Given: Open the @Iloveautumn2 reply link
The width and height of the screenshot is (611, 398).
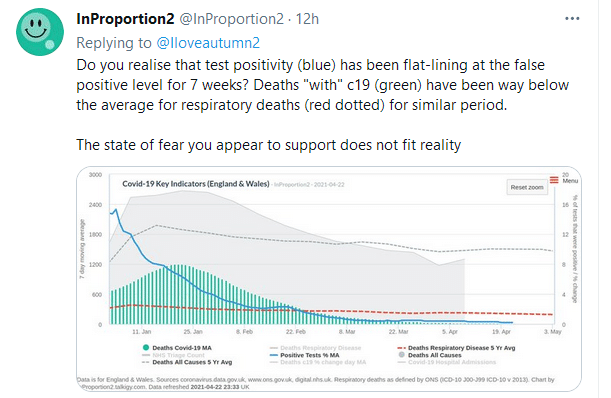Looking at the screenshot, I should point(208,43).
